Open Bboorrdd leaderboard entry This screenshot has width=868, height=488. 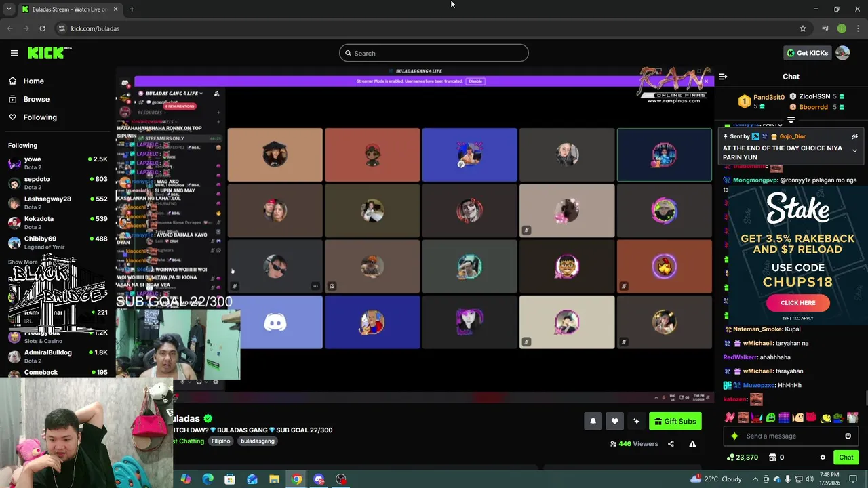click(817, 107)
